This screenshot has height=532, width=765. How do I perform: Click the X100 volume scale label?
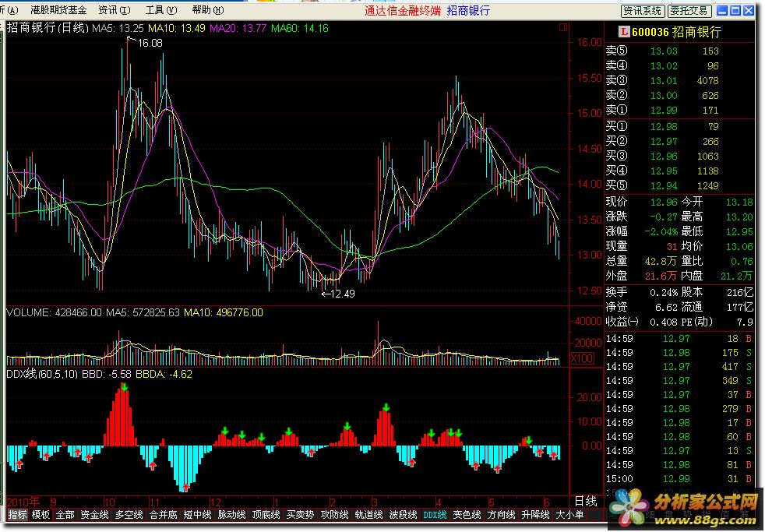pyautogui.click(x=582, y=358)
